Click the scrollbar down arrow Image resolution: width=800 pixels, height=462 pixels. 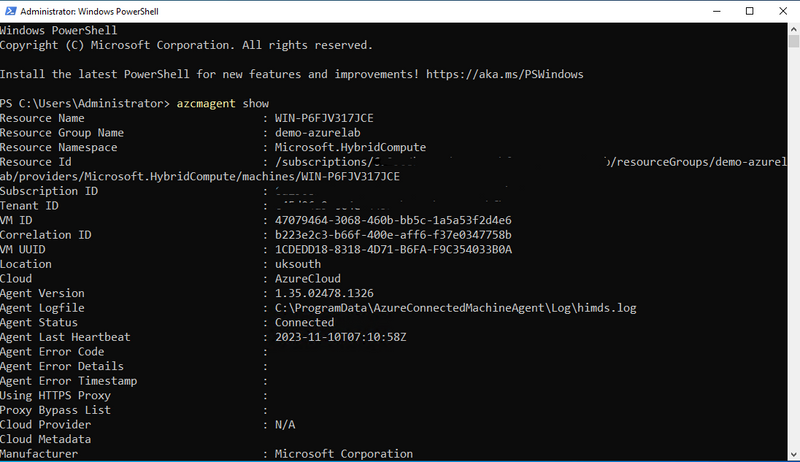click(x=793, y=454)
